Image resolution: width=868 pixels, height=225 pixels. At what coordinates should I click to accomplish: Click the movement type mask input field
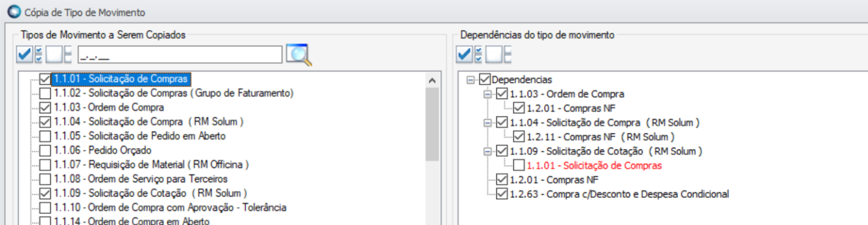tap(179, 55)
